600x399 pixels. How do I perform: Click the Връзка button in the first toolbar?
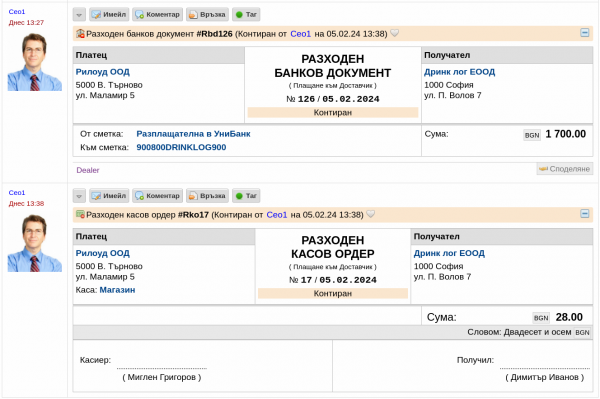pyautogui.click(x=207, y=15)
